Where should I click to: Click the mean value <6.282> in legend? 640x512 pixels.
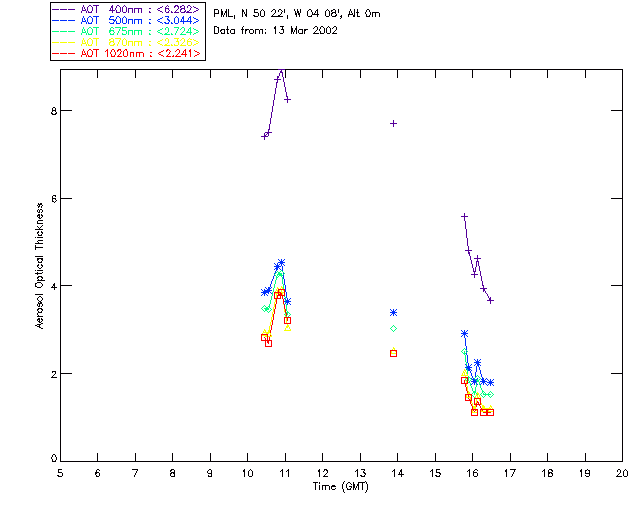178,9
